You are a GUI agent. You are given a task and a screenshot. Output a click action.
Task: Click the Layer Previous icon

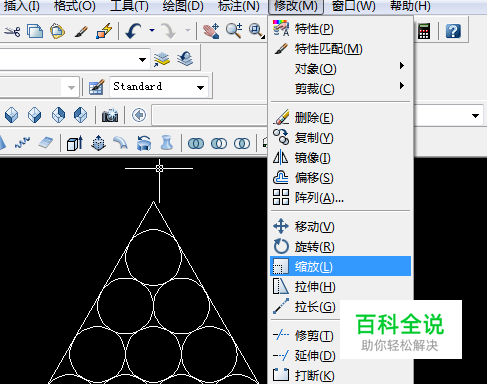click(185, 59)
